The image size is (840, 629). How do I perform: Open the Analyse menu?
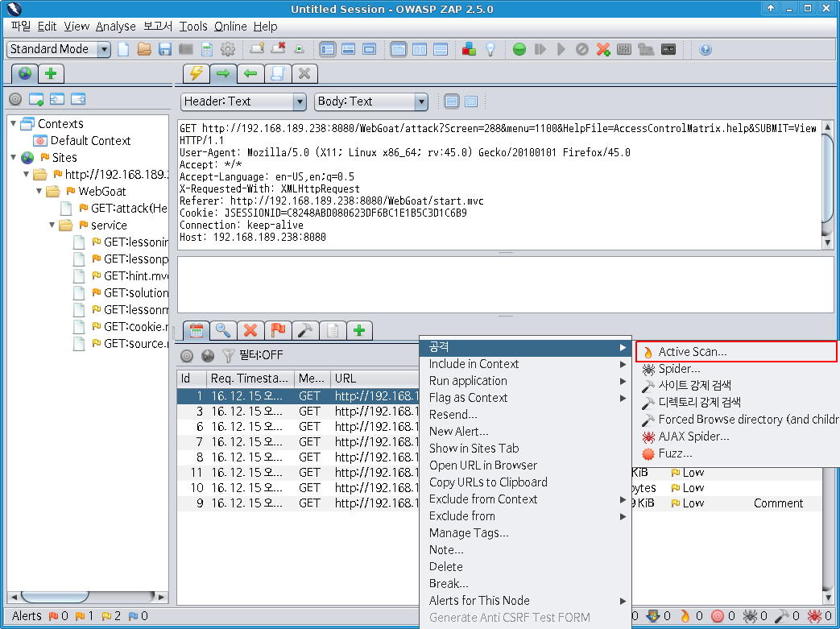(x=116, y=27)
